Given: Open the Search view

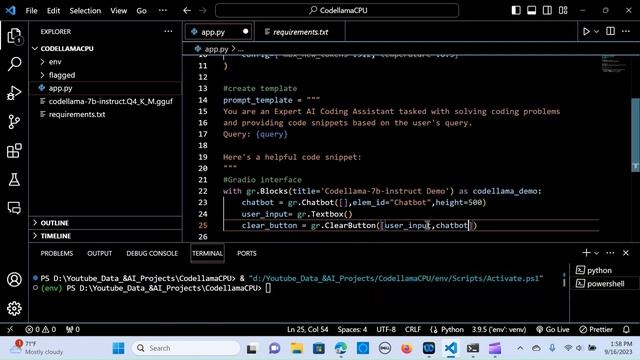Looking at the screenshot, I should (14, 64).
